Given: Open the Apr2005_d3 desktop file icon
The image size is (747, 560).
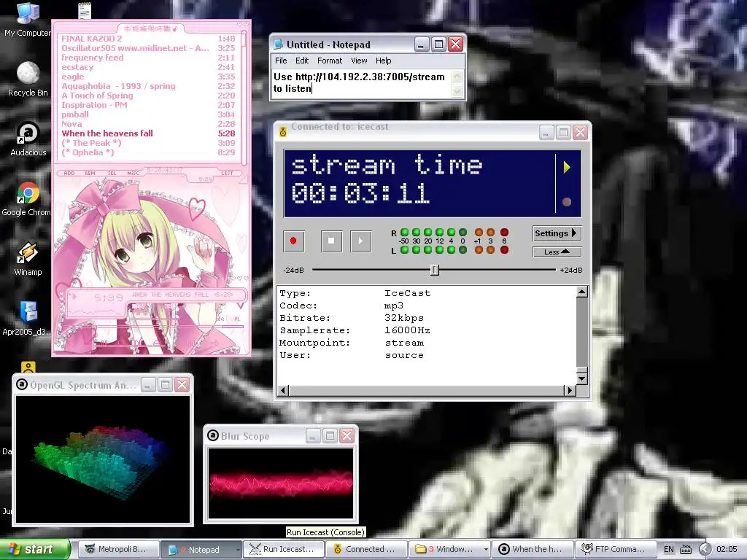Looking at the screenshot, I should coord(28,319).
